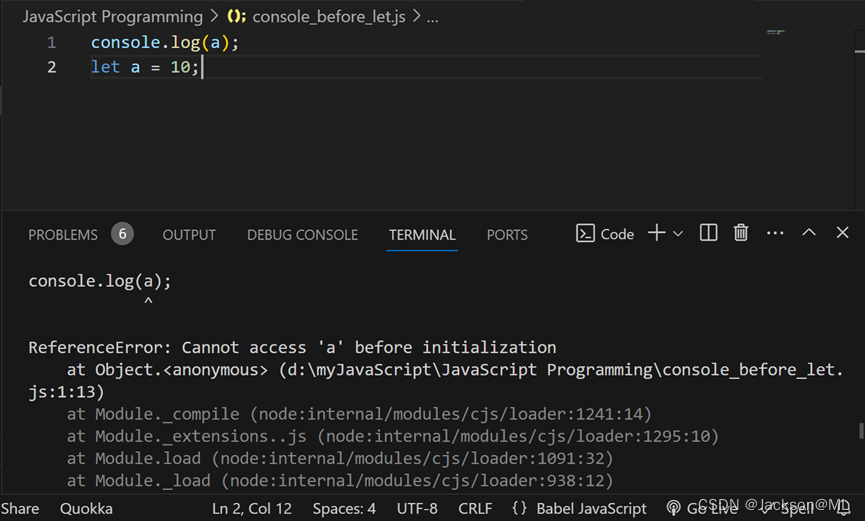This screenshot has height=521, width=865.
Task: Toggle CRLF end-of-line sequence
Action: tap(475, 508)
